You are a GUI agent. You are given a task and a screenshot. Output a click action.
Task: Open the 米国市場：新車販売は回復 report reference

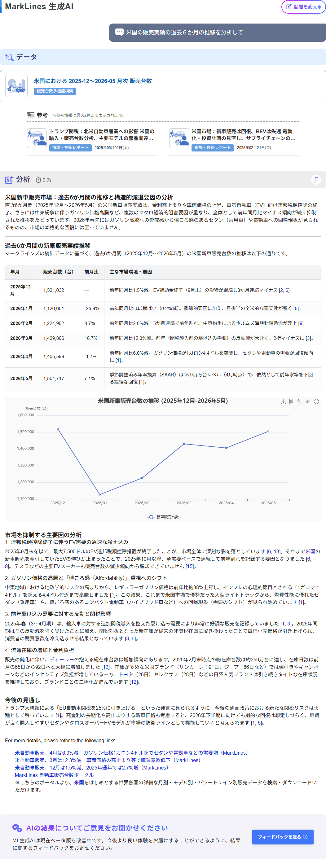coord(243,135)
